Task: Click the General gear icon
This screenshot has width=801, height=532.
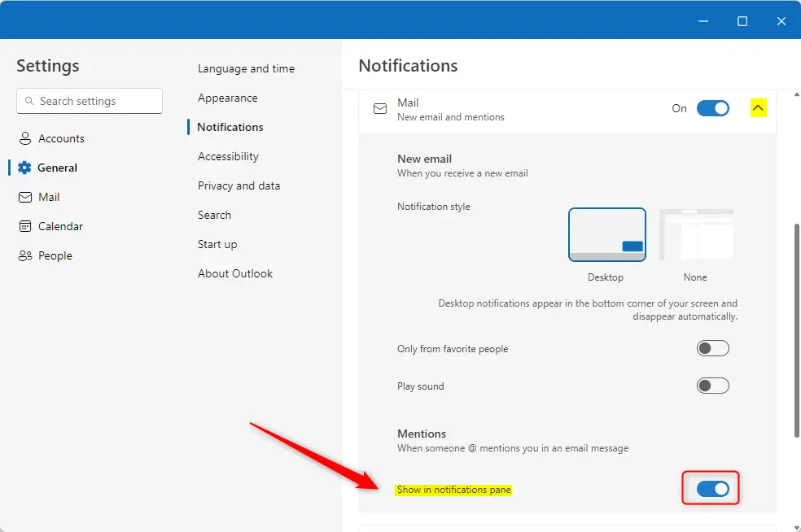Action: tap(24, 168)
